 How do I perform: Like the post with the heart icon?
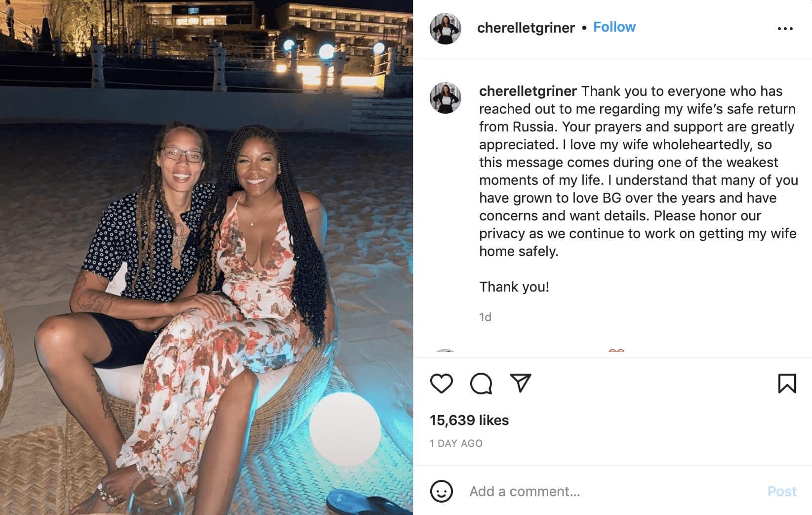point(441,384)
